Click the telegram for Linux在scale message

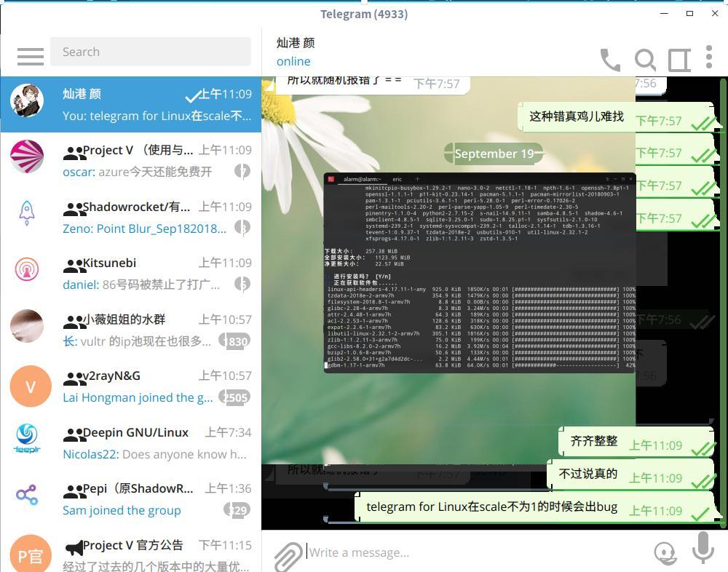[491, 507]
